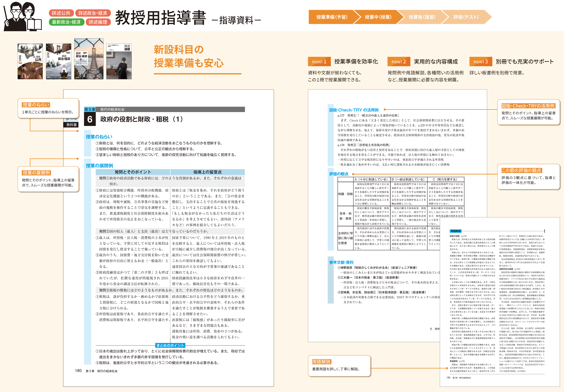Click the heading 別冊でも充実のサポート
This screenshot has height=392, width=564.
(x=525, y=62)
